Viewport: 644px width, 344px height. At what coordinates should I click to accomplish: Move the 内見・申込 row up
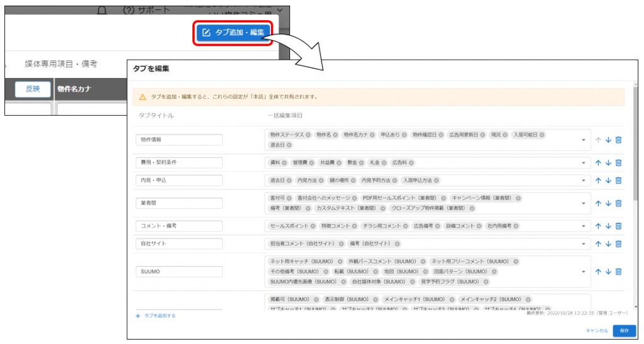[x=598, y=180]
